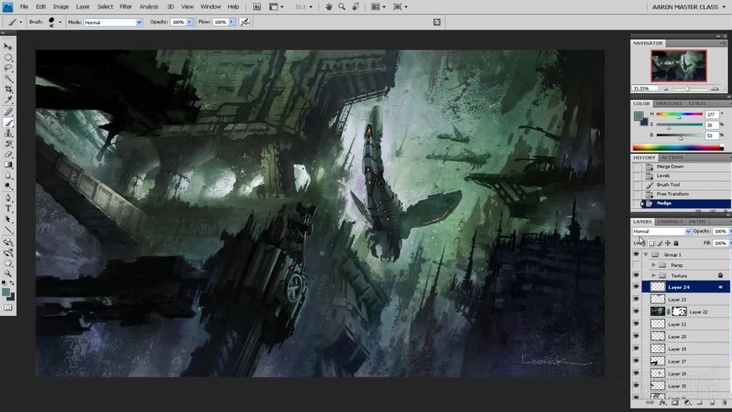732x412 pixels.
Task: Select the Brush tool in toolbox
Action: [x=8, y=123]
